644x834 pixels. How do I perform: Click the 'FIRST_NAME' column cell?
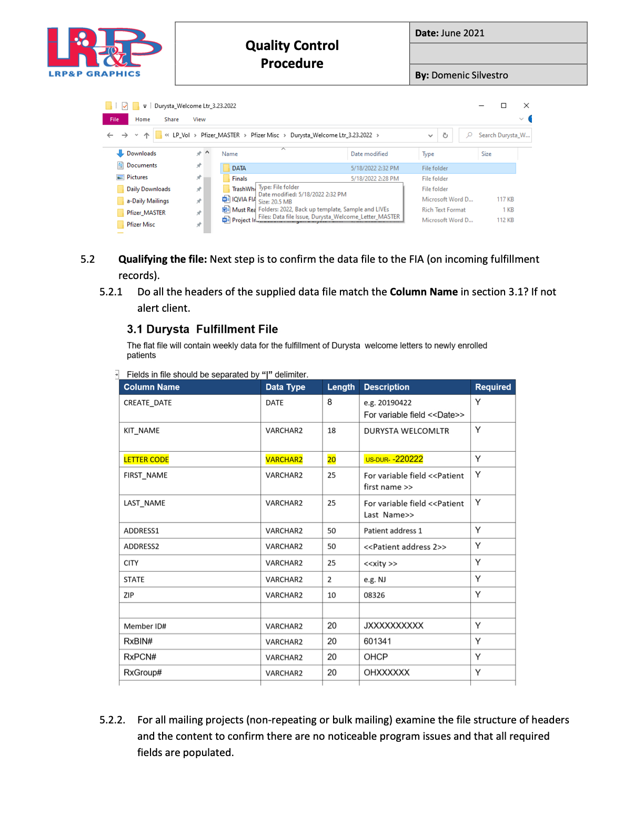click(x=190, y=481)
